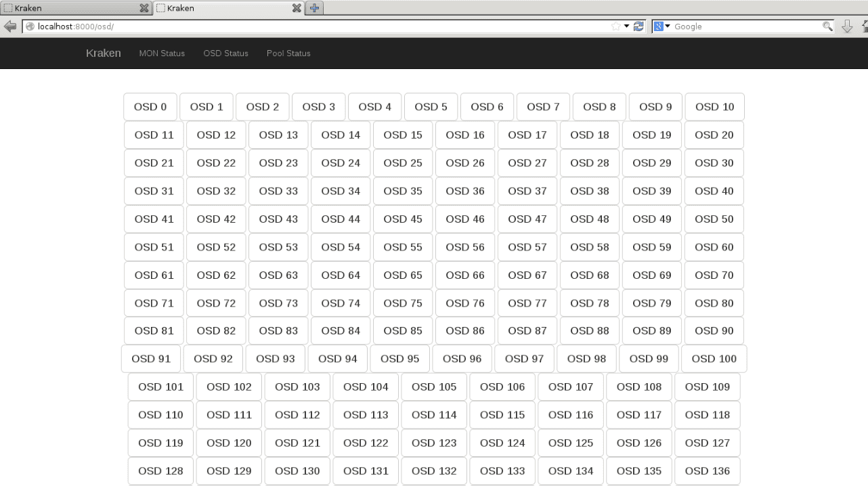Click the Kraken brand link
Viewport: 868px width, 486px height.
(104, 53)
